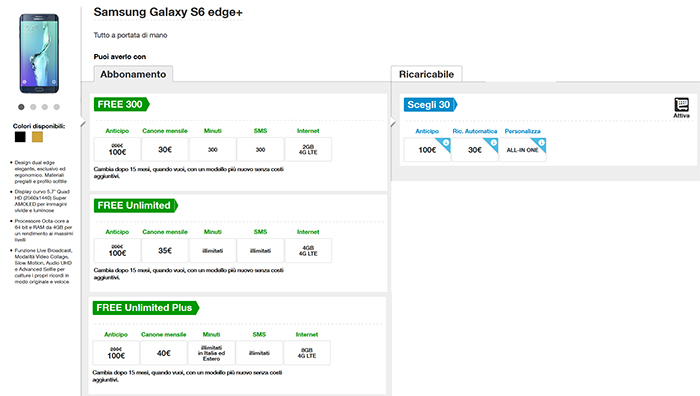Click the Attiva chat icon
The width and height of the screenshot is (700, 396).
[681, 104]
